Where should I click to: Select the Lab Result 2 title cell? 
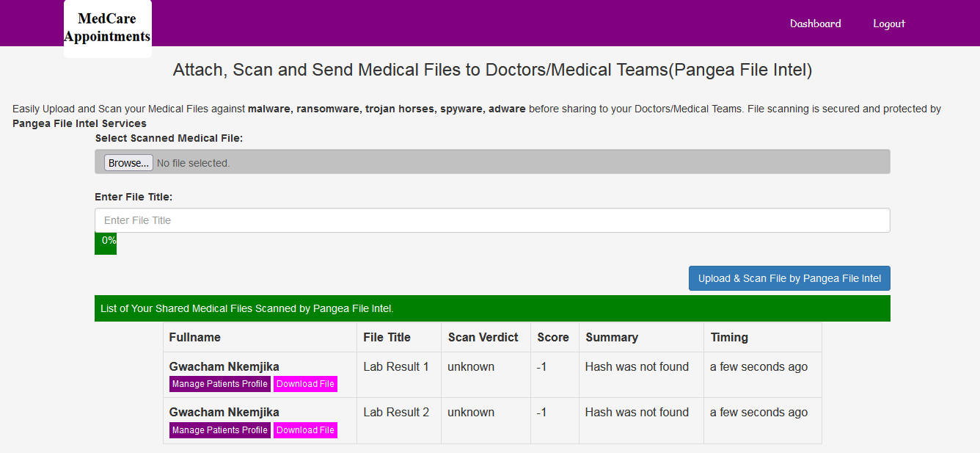(396, 413)
